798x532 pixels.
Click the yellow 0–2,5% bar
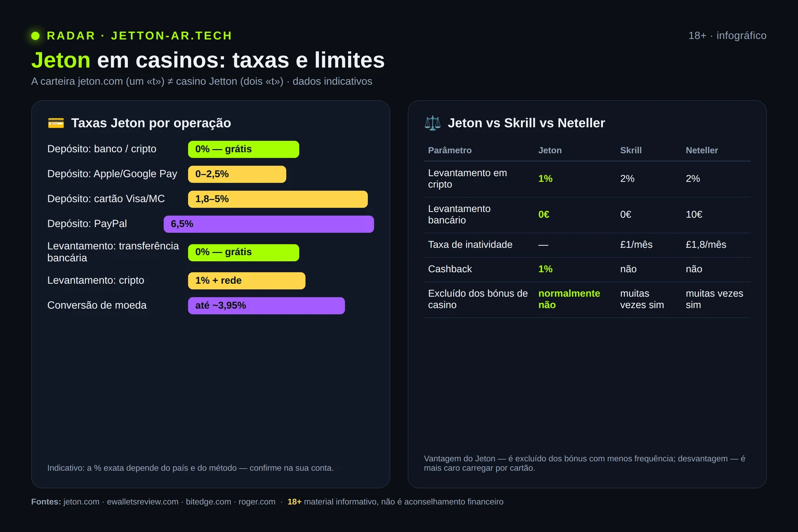pyautogui.click(x=237, y=174)
